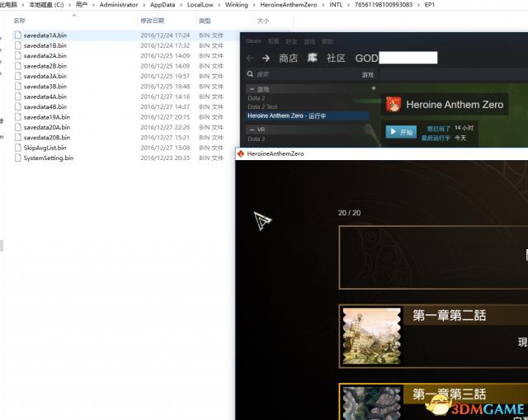Click the savedata2A.bin file icon
The image size is (528, 420).
coord(18,55)
